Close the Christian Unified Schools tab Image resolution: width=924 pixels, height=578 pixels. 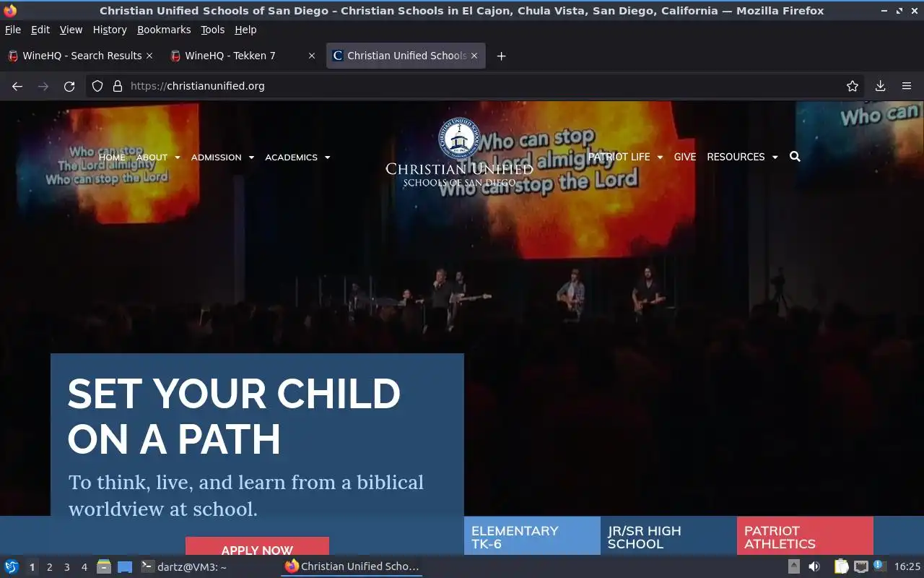(474, 56)
